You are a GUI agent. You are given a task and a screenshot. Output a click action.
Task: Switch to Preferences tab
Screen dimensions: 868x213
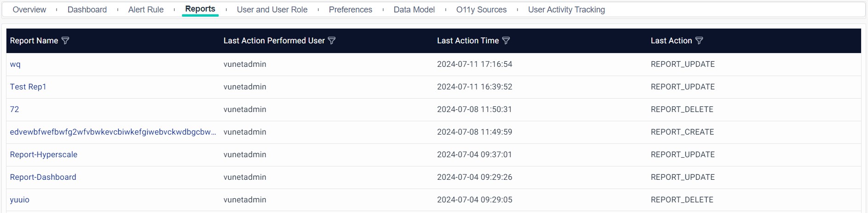click(x=351, y=10)
